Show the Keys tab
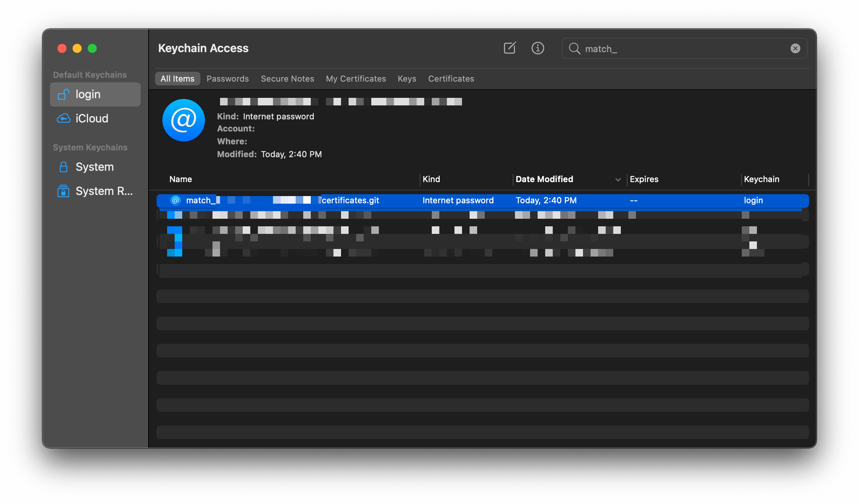The image size is (859, 504). (x=407, y=79)
